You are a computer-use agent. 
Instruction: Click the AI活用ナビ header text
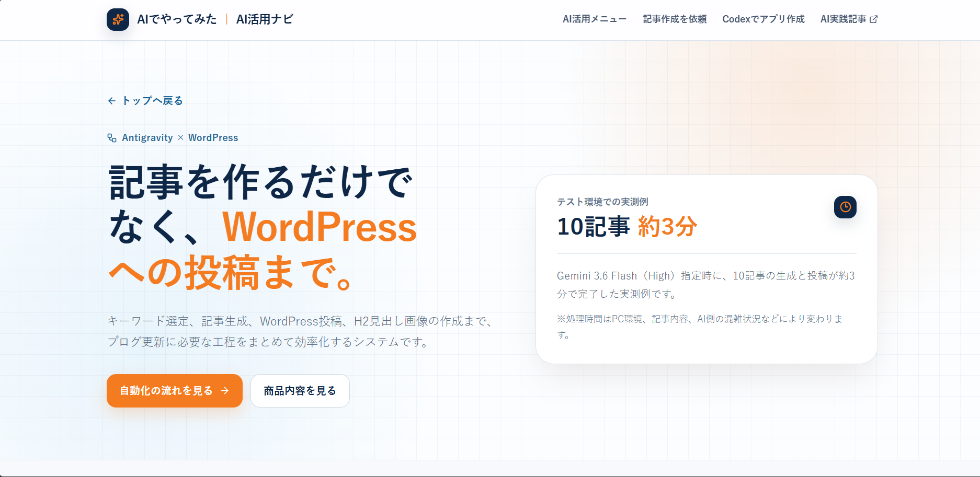point(265,19)
